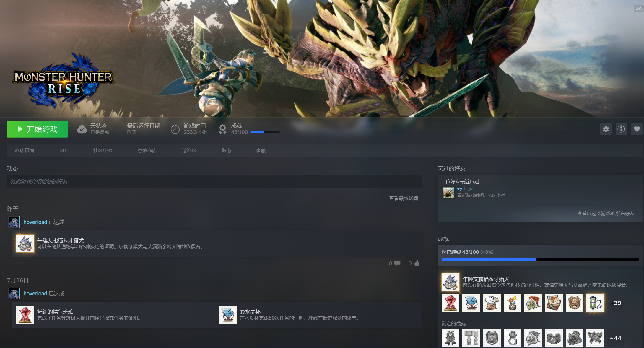Click friend zz's bear avatar

448,193
